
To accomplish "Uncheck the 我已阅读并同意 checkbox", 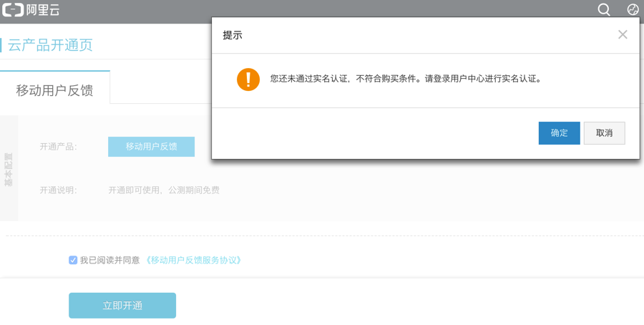I will click(x=73, y=260).
